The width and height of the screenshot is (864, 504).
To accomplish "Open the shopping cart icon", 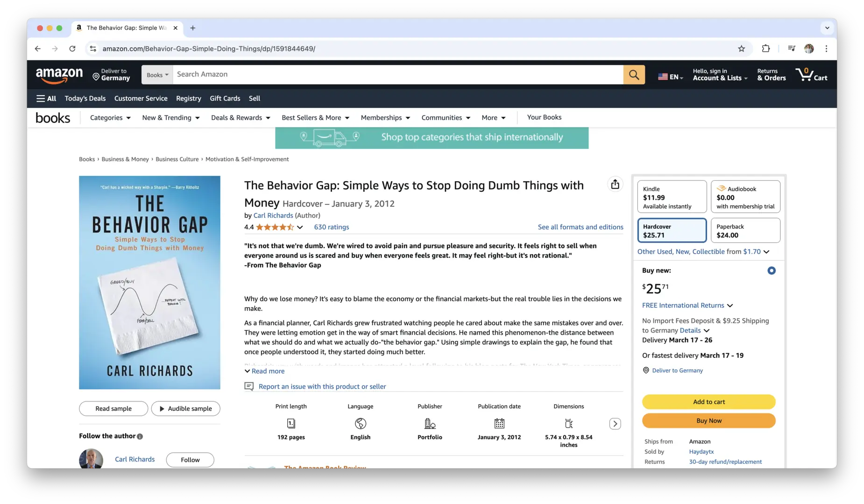I will [811, 75].
